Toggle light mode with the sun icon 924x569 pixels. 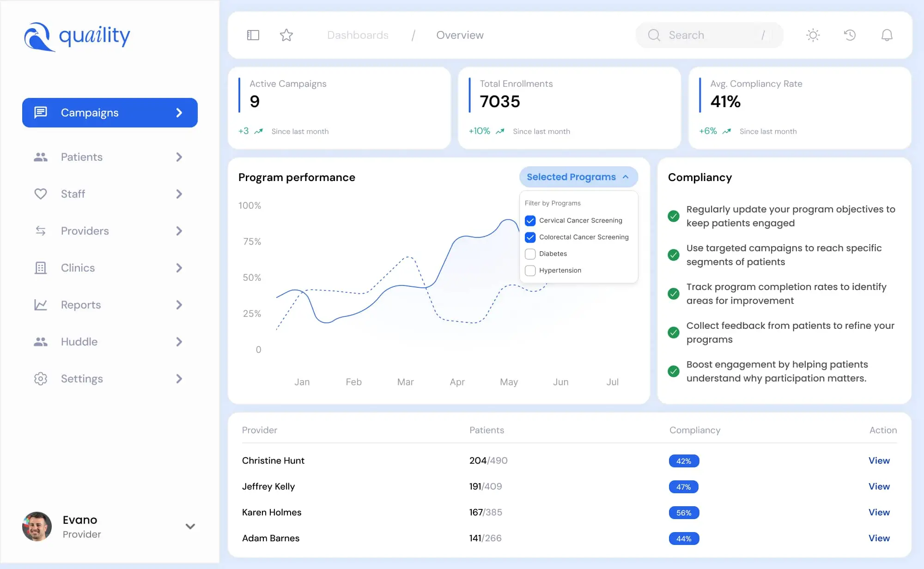pos(813,35)
